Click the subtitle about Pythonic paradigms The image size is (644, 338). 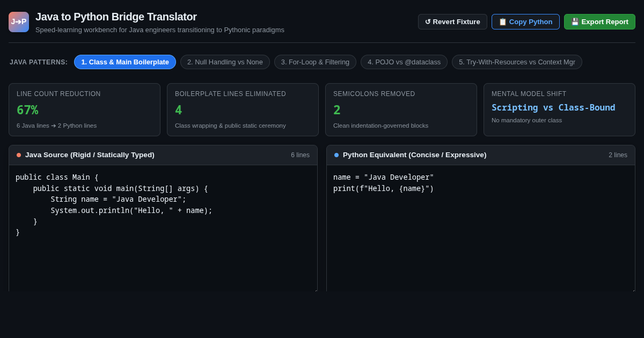point(160,30)
